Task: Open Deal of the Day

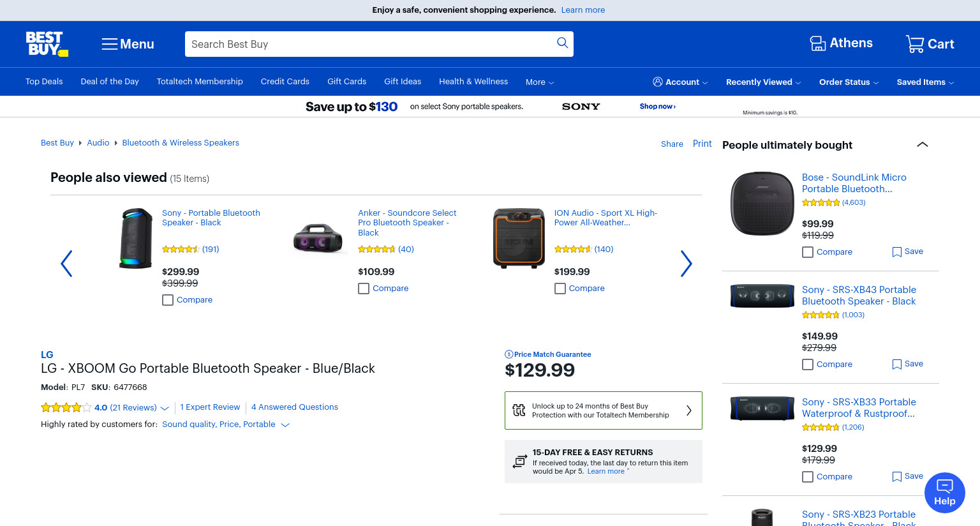Action: pos(110,82)
